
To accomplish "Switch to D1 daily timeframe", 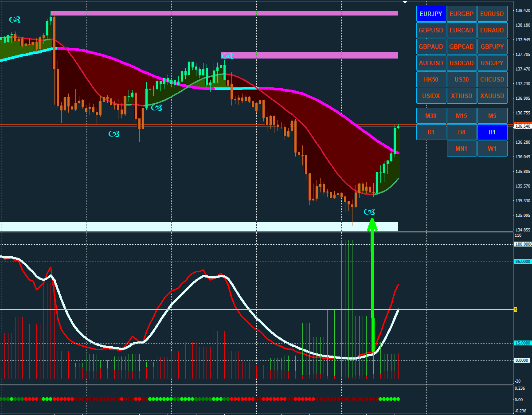I will [x=431, y=132].
